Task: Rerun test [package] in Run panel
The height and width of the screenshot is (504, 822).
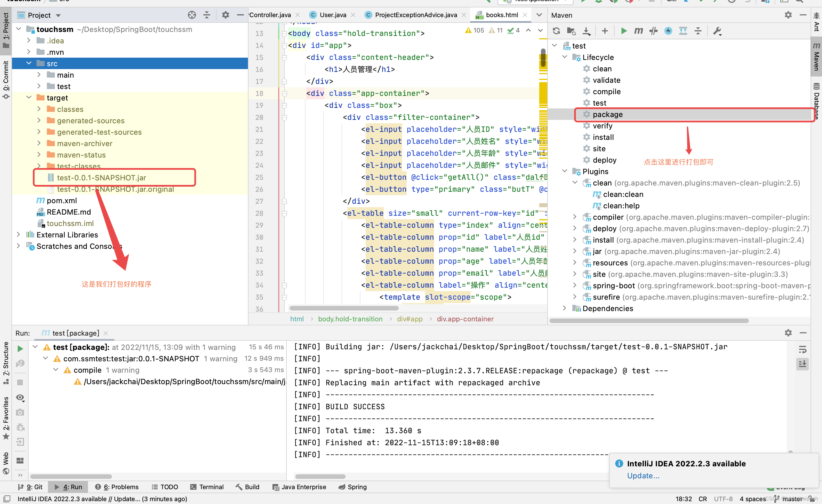Action: (x=20, y=349)
